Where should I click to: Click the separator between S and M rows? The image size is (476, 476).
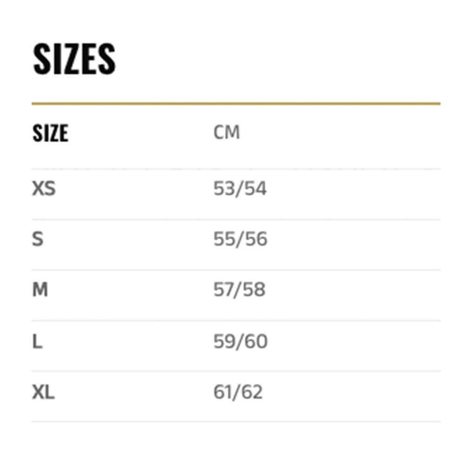click(236, 270)
